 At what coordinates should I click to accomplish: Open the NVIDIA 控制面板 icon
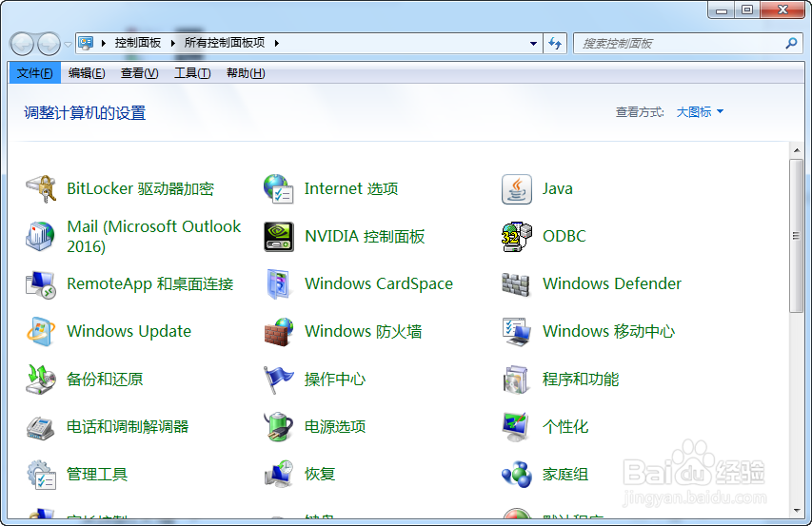pyautogui.click(x=279, y=236)
